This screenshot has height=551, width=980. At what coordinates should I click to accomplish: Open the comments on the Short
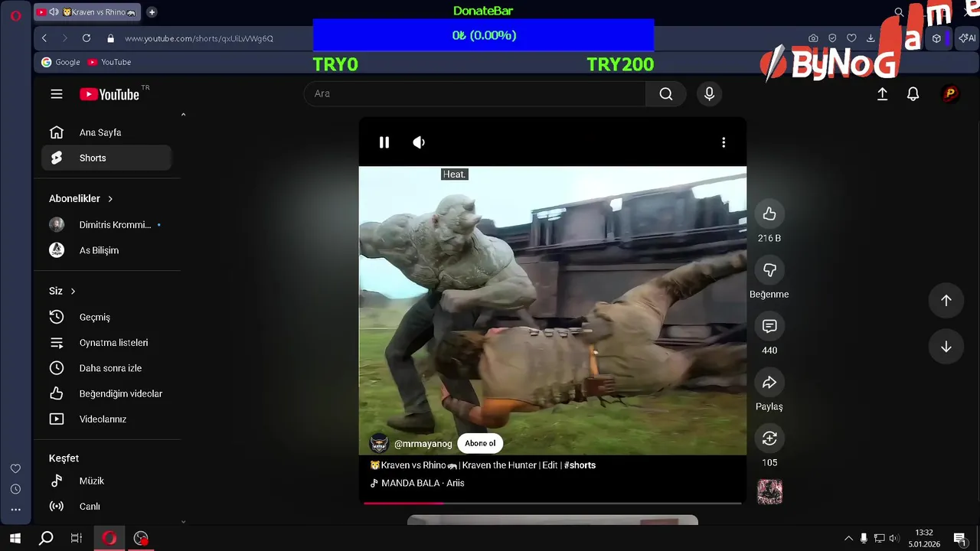[769, 326]
